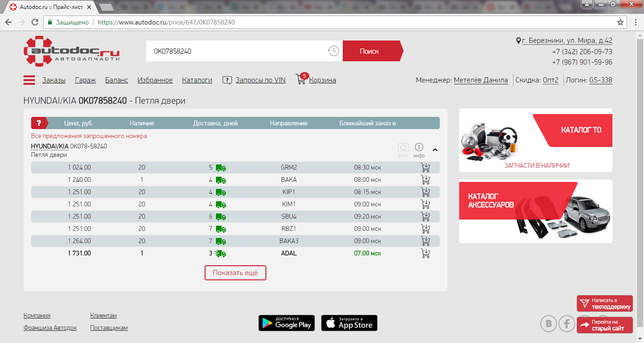Open the hamburger menu icon

coord(29,80)
